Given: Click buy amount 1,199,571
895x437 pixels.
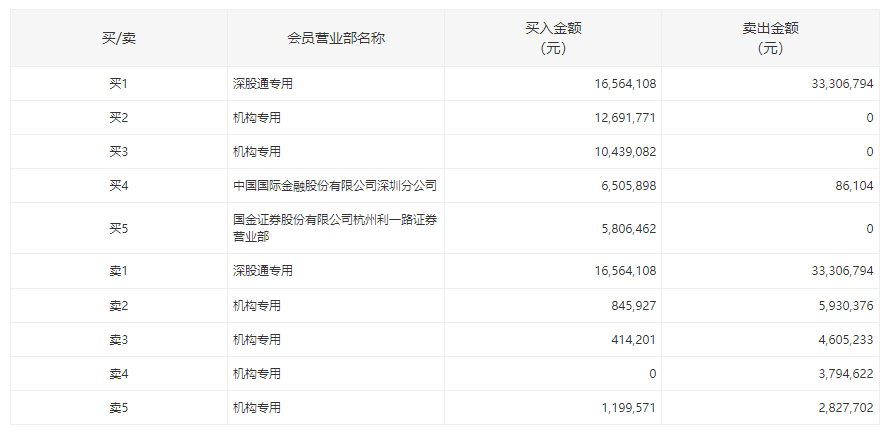Looking at the screenshot, I should 628,408.
